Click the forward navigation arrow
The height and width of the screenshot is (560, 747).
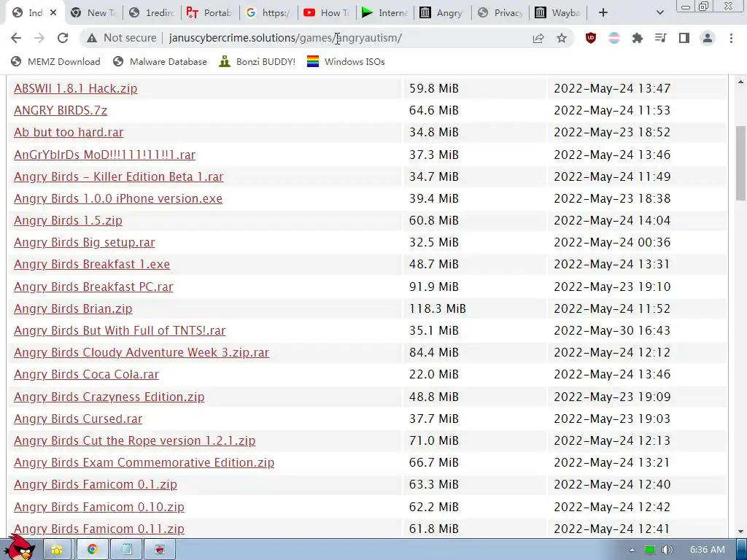click(39, 38)
